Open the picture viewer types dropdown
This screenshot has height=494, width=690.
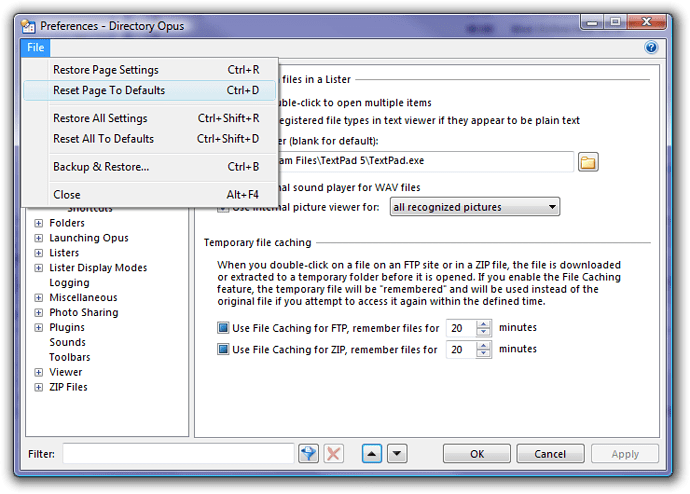474,207
